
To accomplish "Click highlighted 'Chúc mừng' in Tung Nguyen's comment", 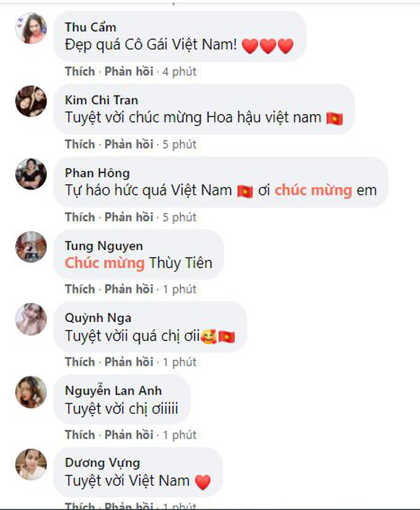I will (x=104, y=263).
